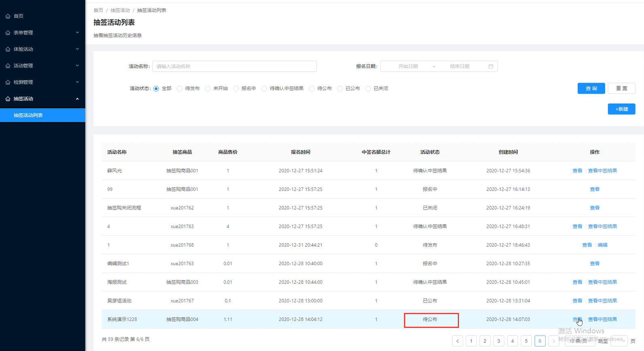Click 抽签活动 in the breadcrumb

[x=120, y=11]
